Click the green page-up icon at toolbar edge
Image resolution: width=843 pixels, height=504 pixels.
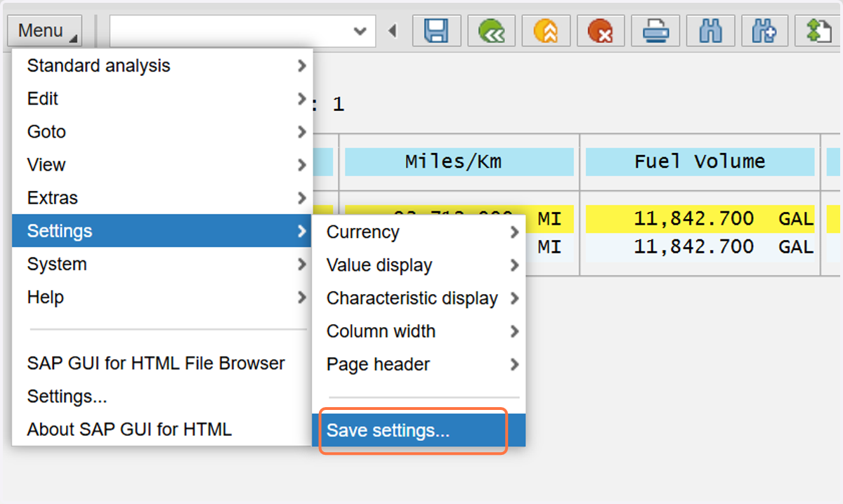click(x=819, y=31)
